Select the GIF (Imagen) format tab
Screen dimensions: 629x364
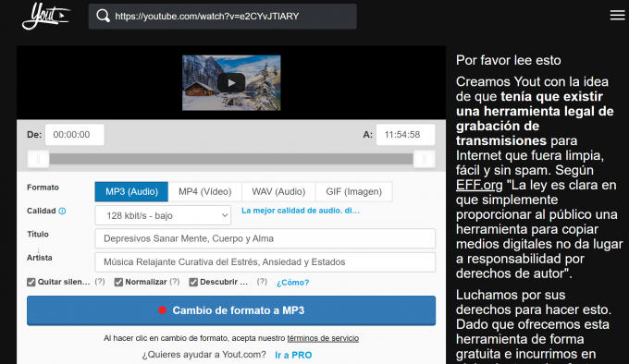click(x=353, y=191)
